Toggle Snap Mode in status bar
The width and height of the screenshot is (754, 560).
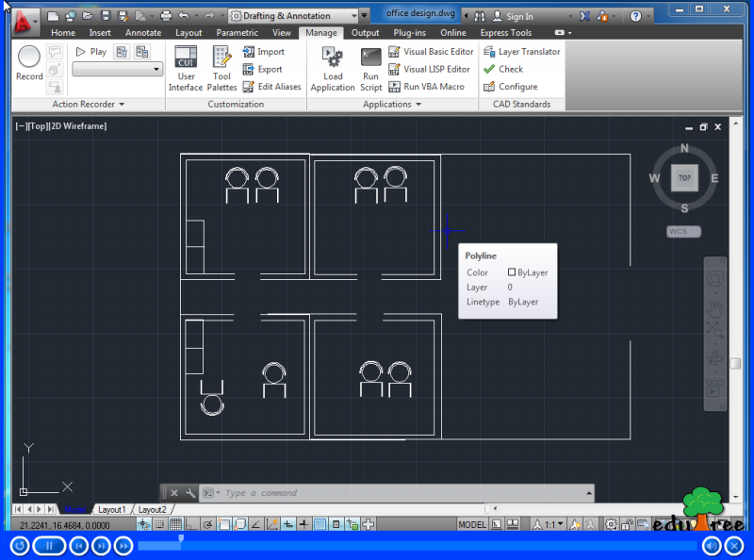(159, 524)
